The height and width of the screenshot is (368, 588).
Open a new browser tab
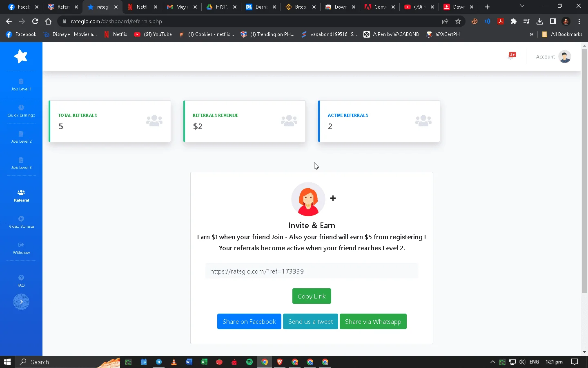(487, 7)
